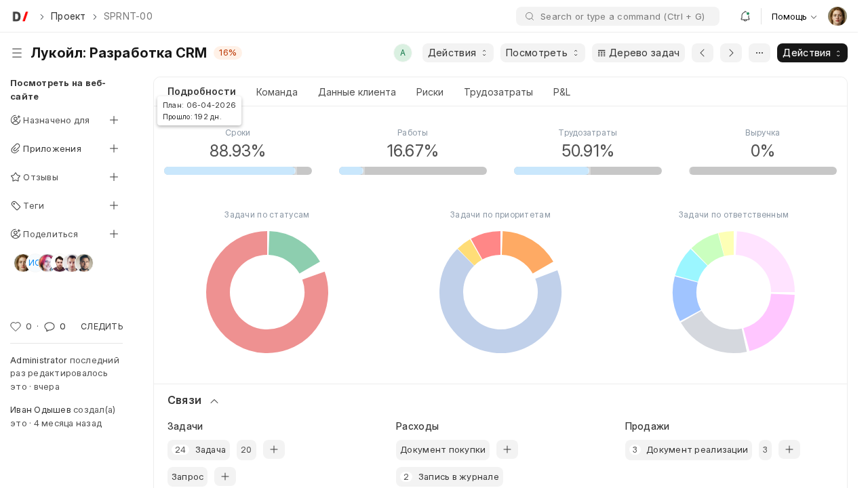Click the Работы progress bar

413,171
